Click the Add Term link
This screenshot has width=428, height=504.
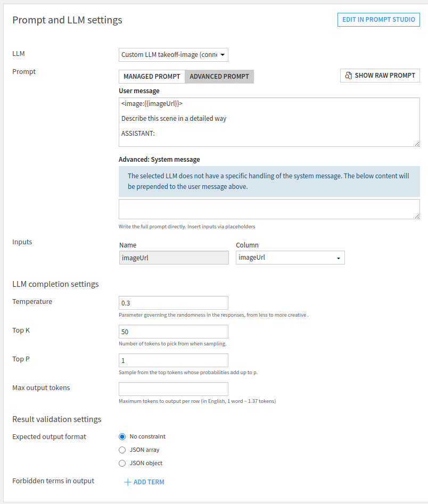click(x=149, y=482)
